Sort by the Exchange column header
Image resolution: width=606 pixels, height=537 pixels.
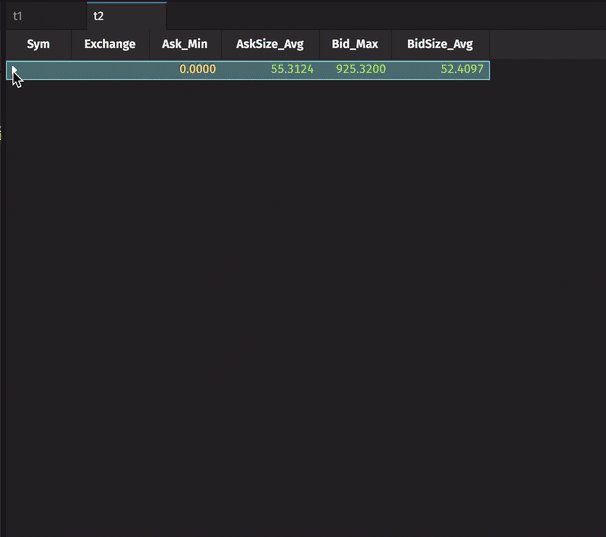click(110, 44)
